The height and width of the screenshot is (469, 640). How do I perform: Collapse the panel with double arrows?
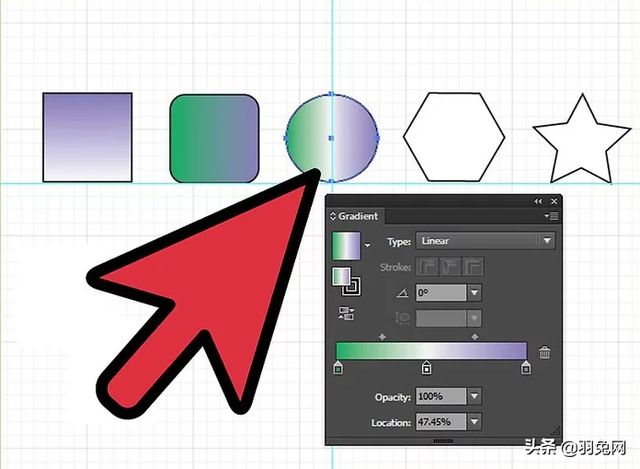pos(538,201)
